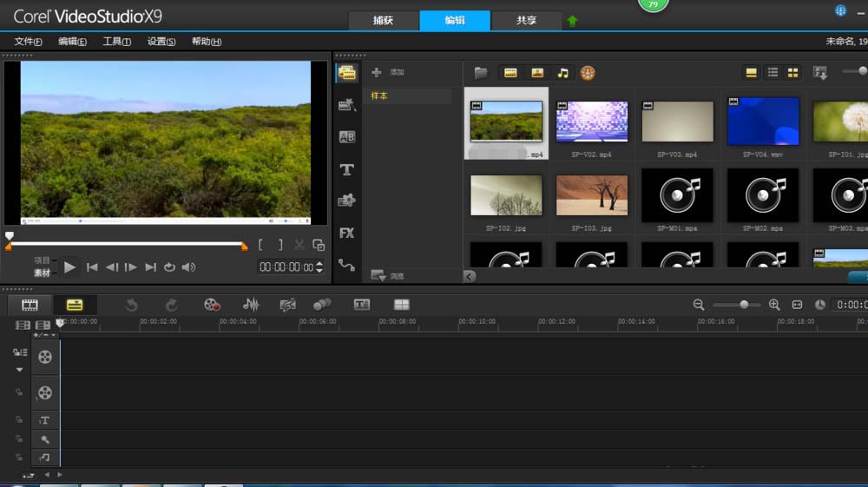Image resolution: width=868 pixels, height=487 pixels.
Task: Open the 文件 (File) menu
Action: [x=29, y=42]
